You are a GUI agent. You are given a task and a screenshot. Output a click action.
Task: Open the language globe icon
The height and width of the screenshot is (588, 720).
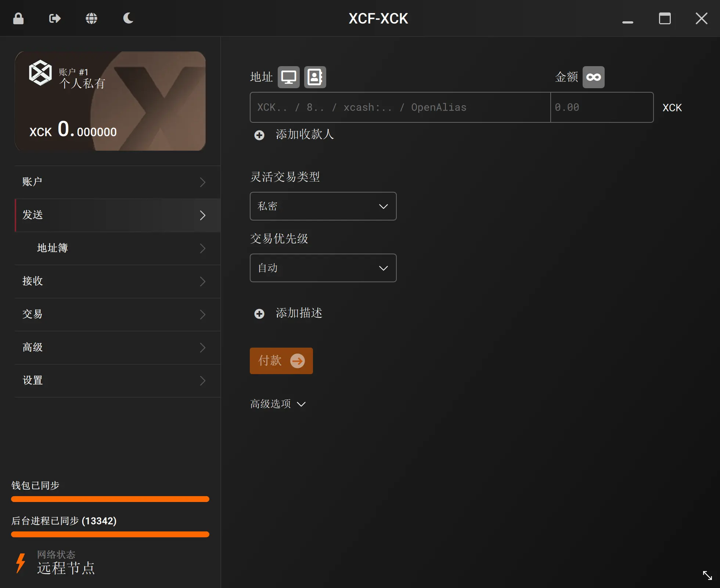point(91,18)
